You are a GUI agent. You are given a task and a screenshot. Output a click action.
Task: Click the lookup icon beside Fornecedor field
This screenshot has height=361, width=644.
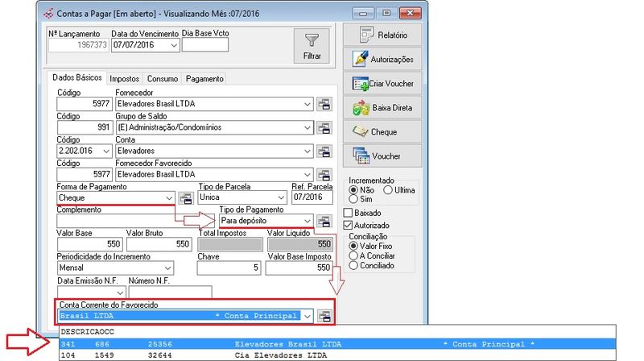pyautogui.click(x=324, y=104)
